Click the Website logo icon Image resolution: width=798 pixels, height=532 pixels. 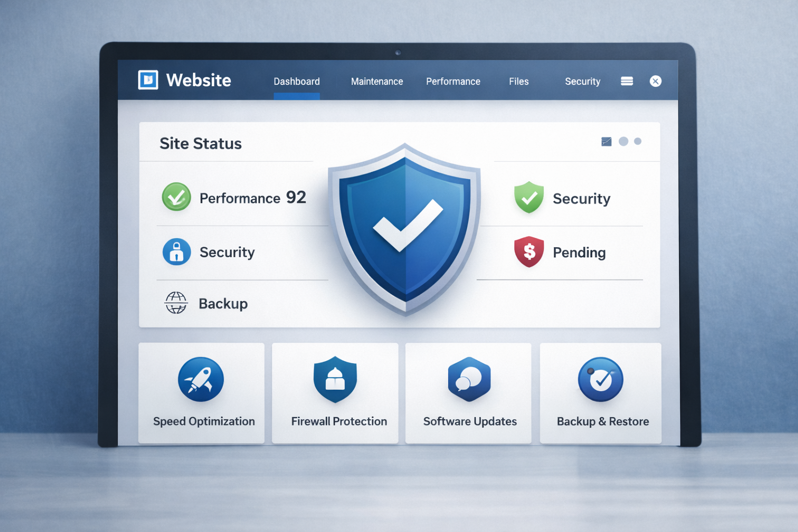148,80
